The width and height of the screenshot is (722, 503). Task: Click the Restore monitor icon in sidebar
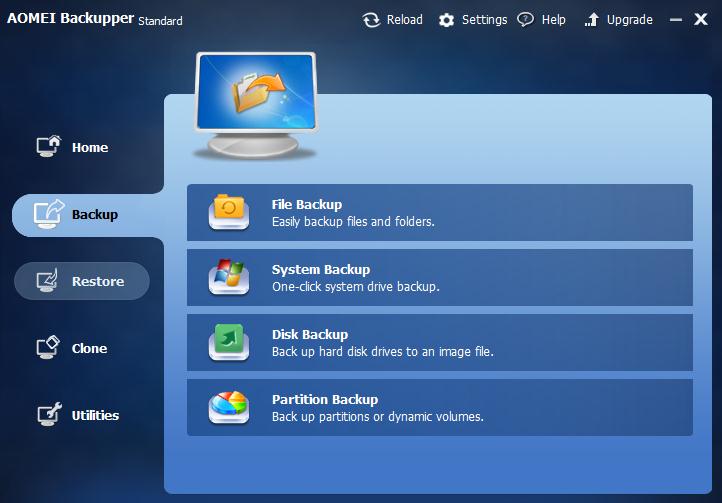(x=47, y=280)
